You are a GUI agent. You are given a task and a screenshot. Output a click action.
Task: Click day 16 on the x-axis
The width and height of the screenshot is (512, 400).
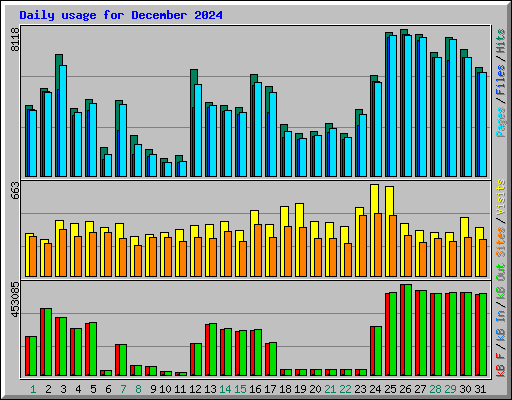pyautogui.click(x=255, y=389)
